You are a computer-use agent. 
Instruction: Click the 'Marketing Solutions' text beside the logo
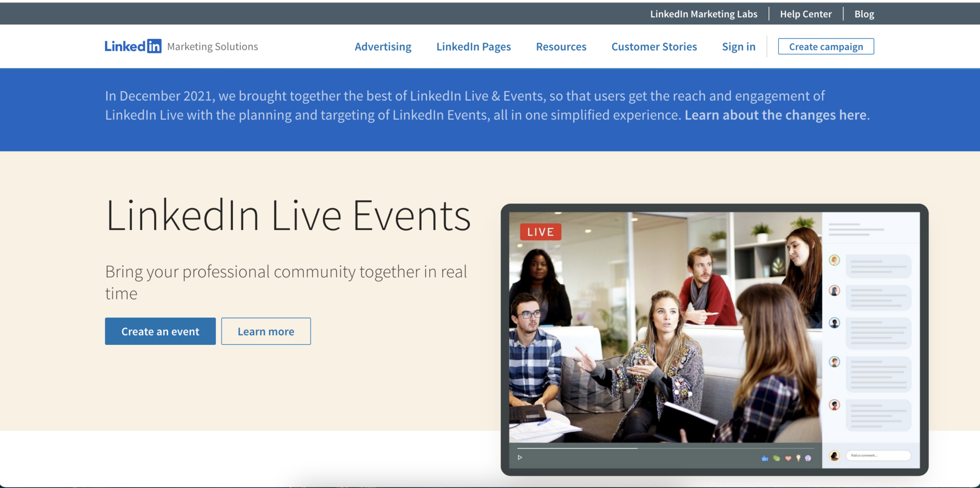click(212, 46)
